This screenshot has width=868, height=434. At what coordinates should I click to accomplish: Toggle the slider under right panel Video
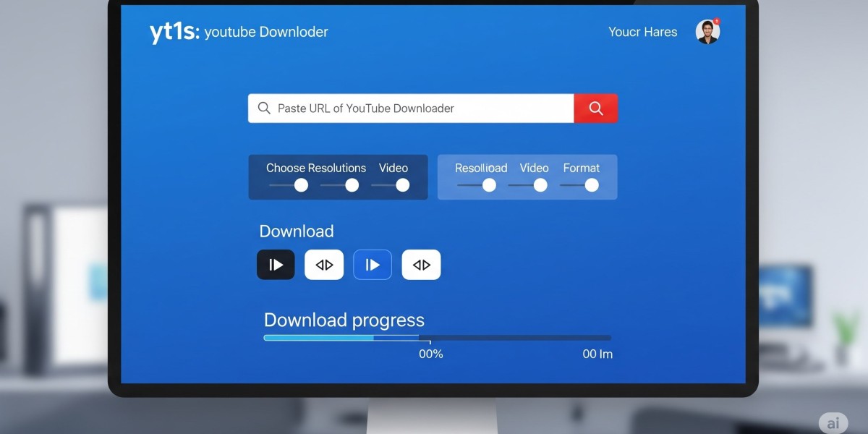(528, 185)
